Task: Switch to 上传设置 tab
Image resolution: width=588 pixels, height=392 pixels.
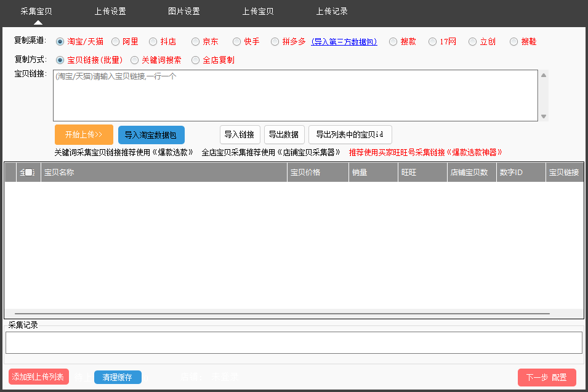Action: coord(110,11)
